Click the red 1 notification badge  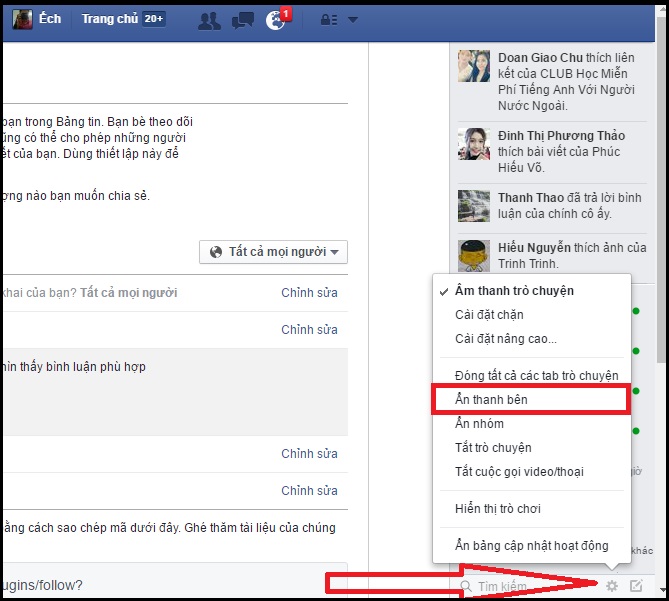coord(286,14)
